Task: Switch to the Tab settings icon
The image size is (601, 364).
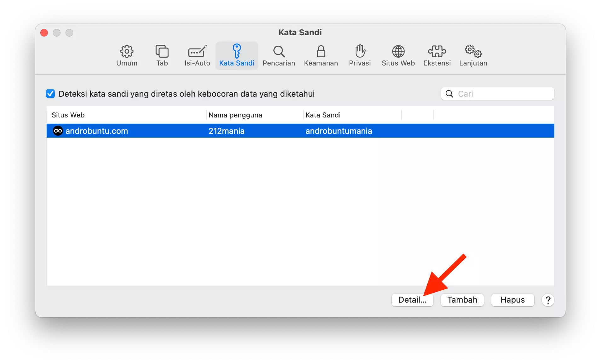Action: (x=162, y=55)
